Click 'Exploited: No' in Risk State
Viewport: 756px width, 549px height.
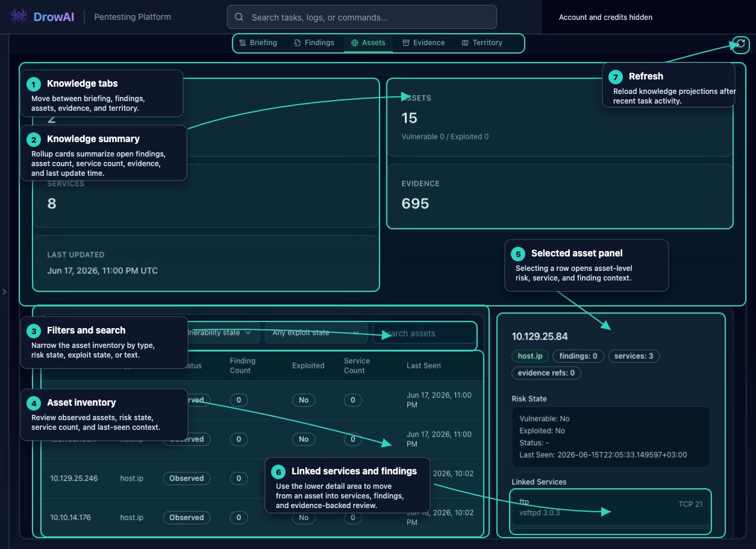pos(542,430)
